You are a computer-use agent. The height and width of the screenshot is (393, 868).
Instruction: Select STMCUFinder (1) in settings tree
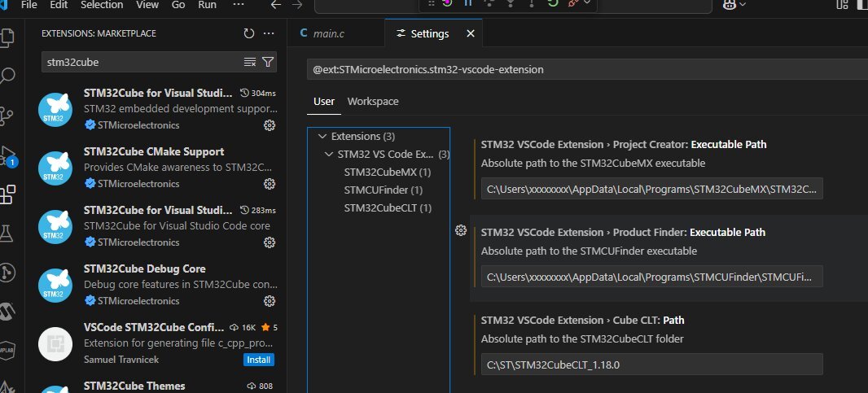point(383,190)
